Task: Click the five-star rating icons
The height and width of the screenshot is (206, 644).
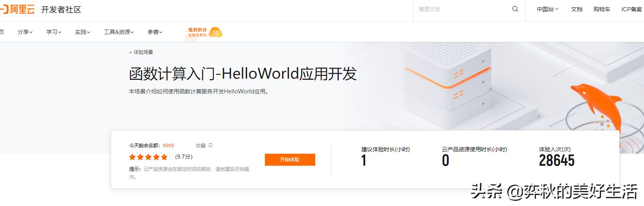Action: pyautogui.click(x=148, y=157)
